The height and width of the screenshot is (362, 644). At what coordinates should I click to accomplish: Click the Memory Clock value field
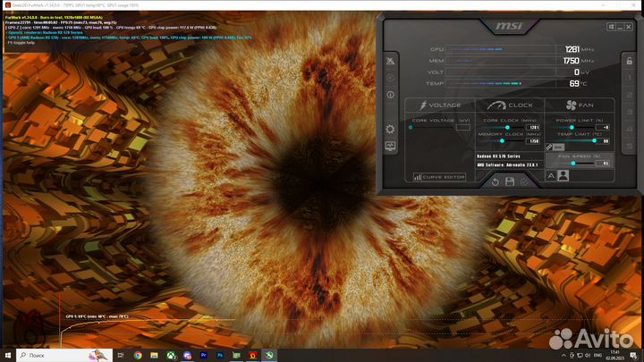click(534, 140)
